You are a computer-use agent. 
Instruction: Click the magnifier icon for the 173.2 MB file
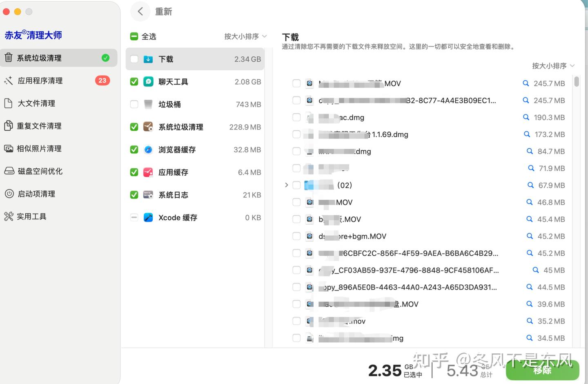[x=527, y=134]
